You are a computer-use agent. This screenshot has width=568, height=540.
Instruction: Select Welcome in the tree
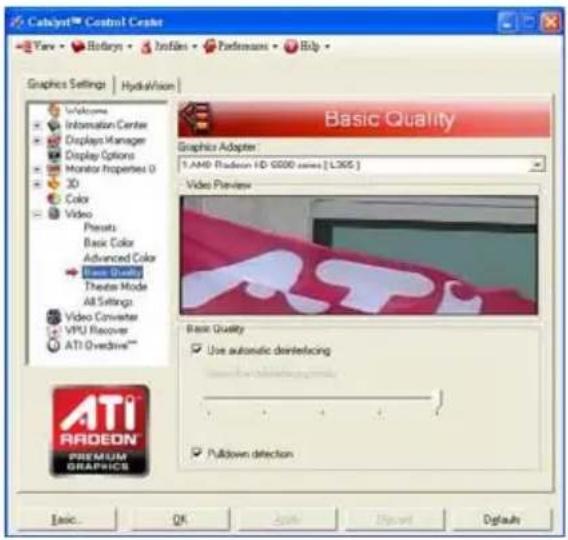(86, 110)
